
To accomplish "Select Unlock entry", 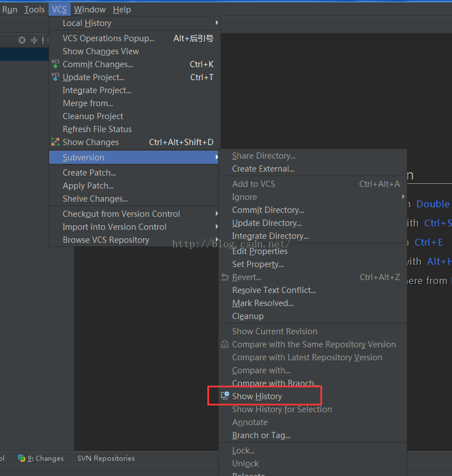I will (312, 464).
